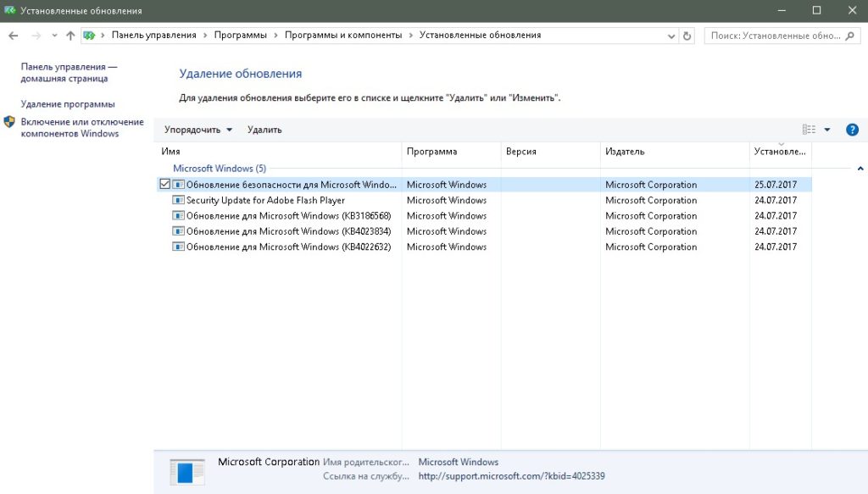
Task: Open Удаление программы link in sidebar
Action: point(68,104)
